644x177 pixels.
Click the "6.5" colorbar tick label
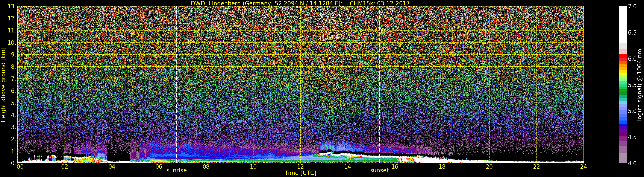[x=632, y=33]
